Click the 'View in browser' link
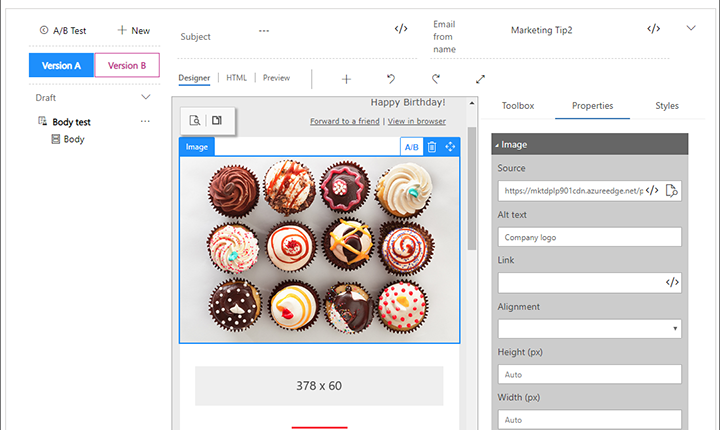This screenshot has width=720, height=430. tap(417, 121)
